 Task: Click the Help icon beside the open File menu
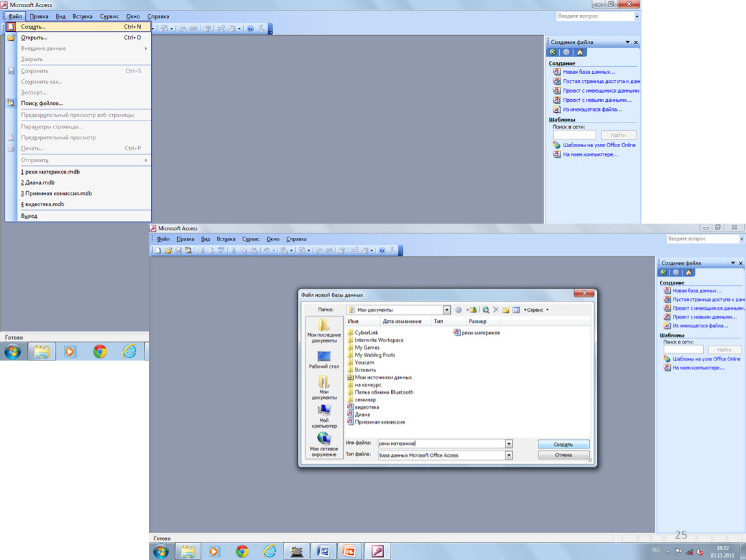click(250, 29)
